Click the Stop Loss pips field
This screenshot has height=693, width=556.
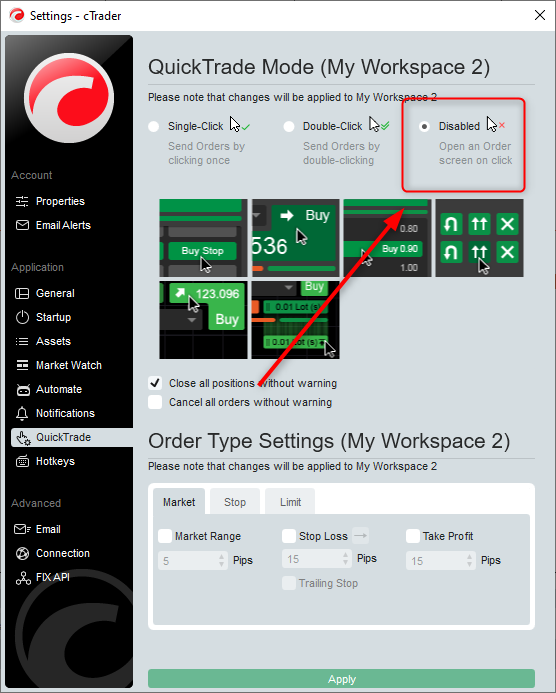point(316,559)
